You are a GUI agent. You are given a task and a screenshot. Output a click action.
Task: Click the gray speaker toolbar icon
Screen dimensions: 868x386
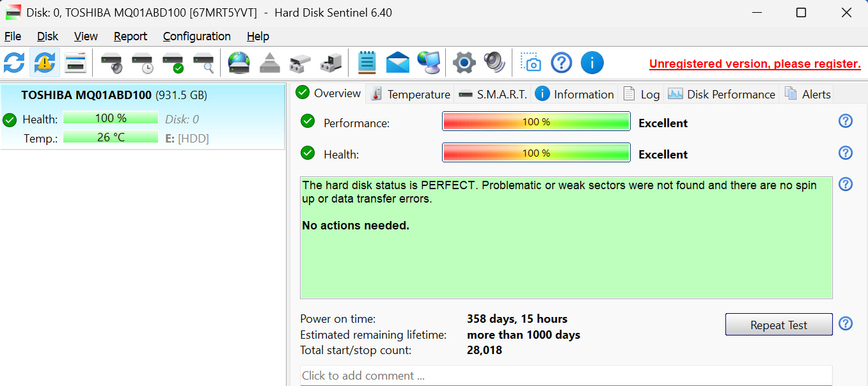(x=494, y=63)
